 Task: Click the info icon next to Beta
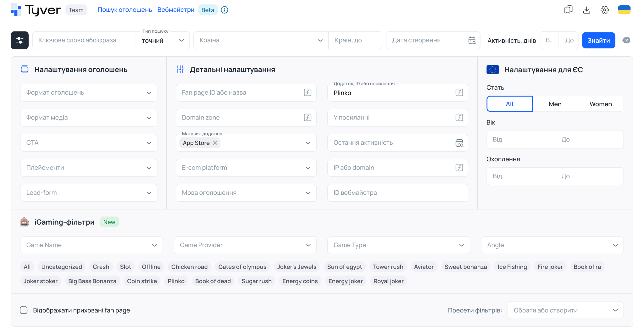tap(225, 10)
